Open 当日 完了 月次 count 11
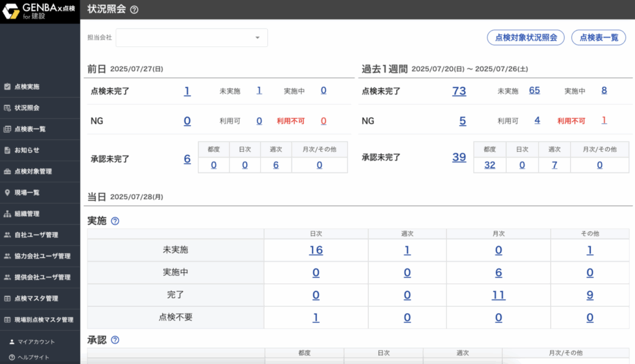 (499, 295)
